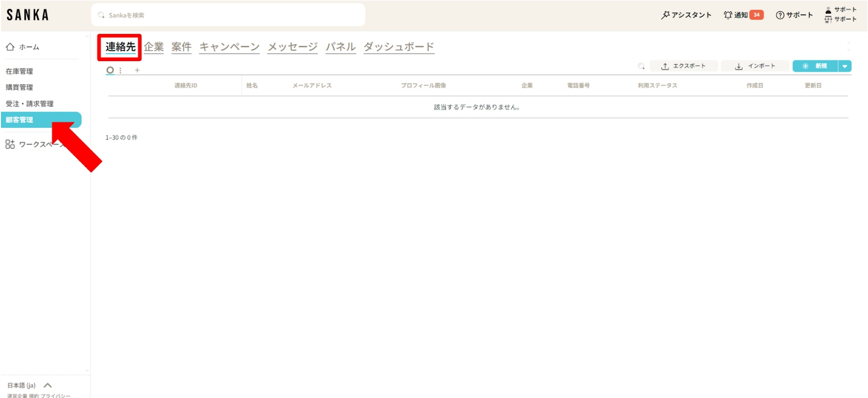Click the 利用ステータス column header

click(658, 86)
